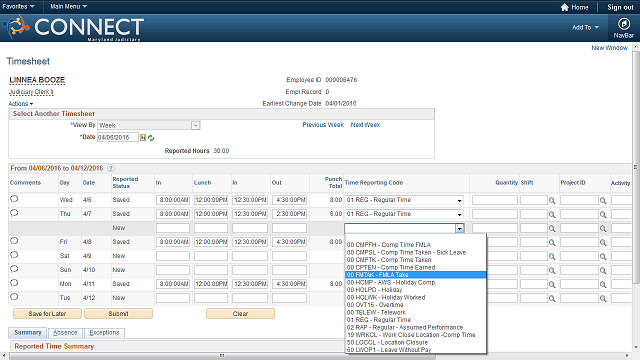
Task: Click the green refresh icon beside Date
Action: coord(151,138)
